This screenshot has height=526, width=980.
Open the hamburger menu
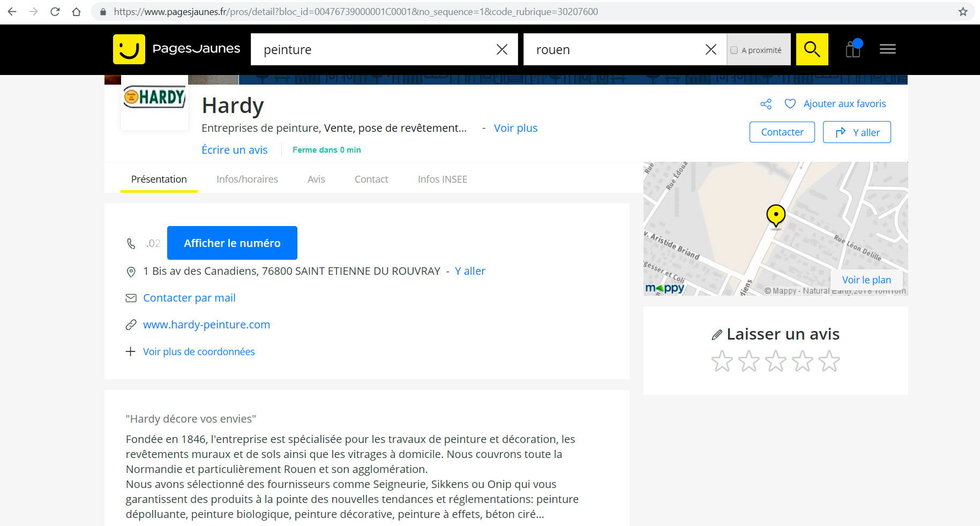pos(888,49)
